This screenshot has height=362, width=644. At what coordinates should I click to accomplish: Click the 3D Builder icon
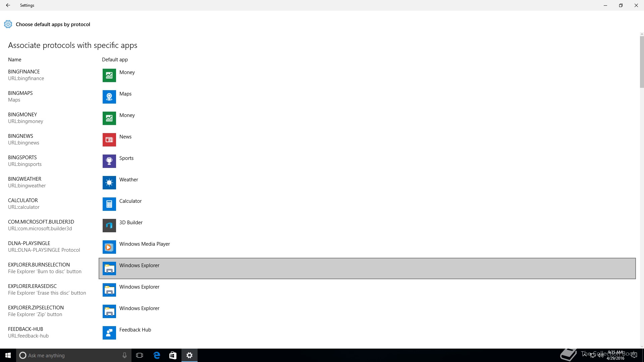coord(109,226)
